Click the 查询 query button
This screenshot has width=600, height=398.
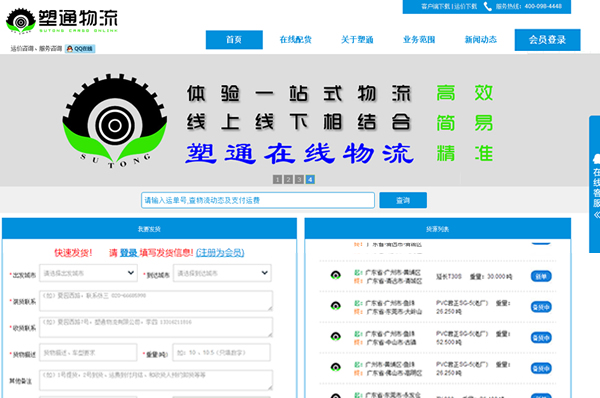tap(403, 201)
